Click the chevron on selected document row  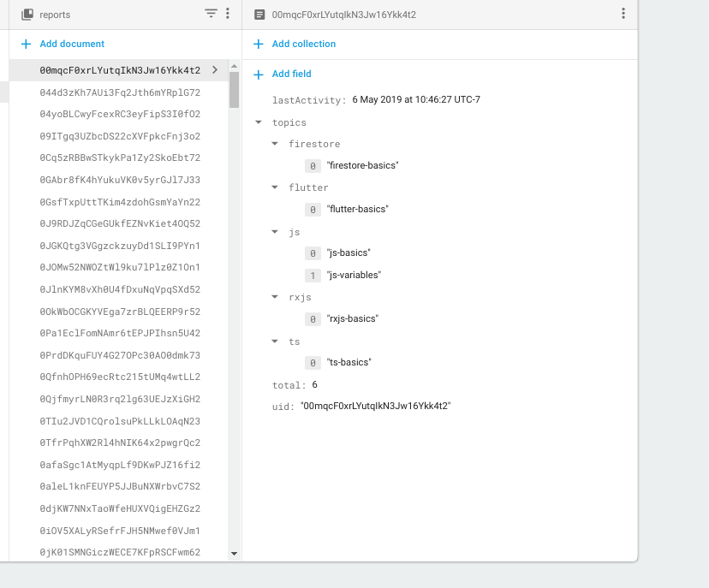tap(214, 70)
